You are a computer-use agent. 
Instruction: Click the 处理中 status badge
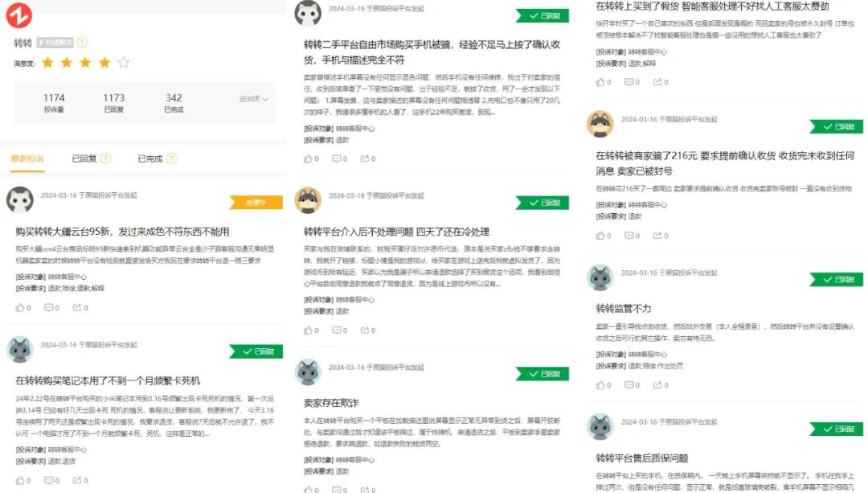256,203
